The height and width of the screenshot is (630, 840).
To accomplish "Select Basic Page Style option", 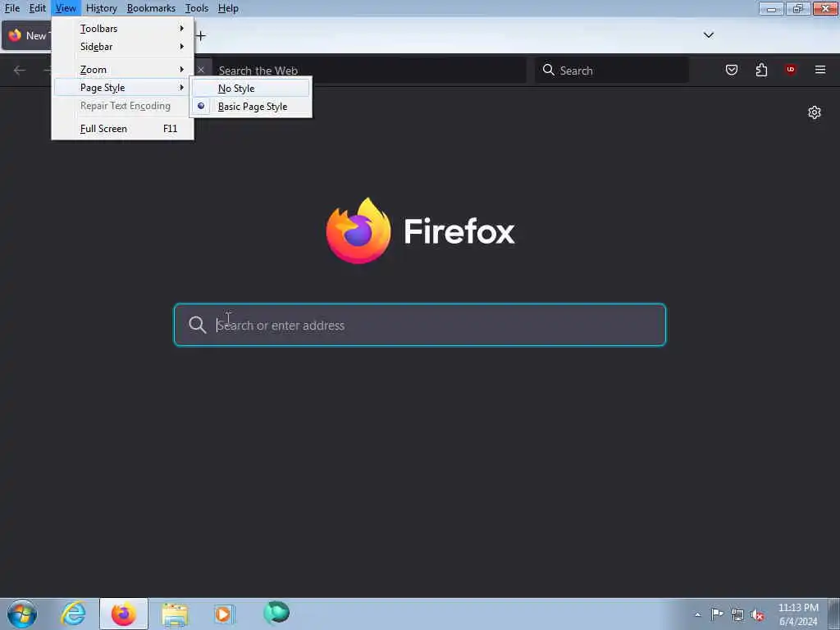I will (251, 107).
